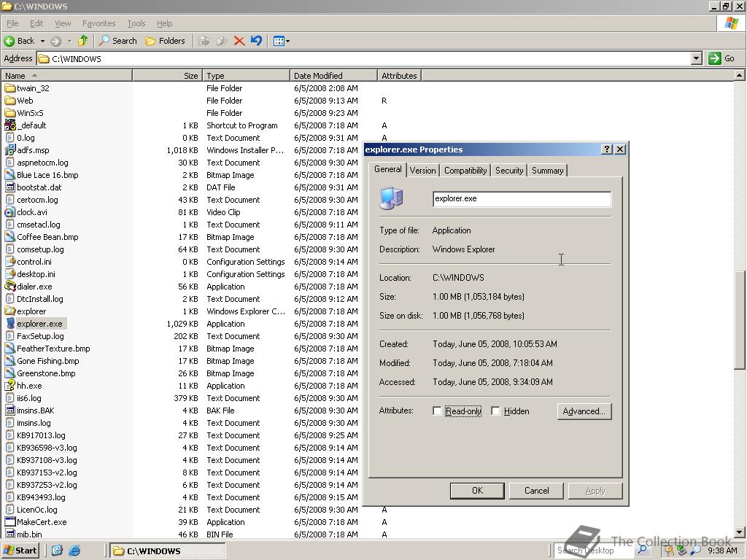
Task: Click the explorer.exe file name field
Action: pyautogui.click(x=522, y=198)
